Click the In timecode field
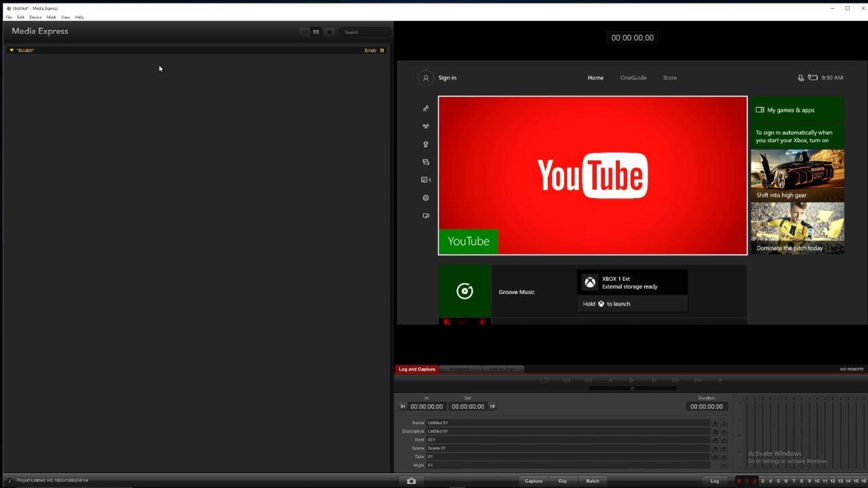This screenshot has height=488, width=868. point(427,407)
